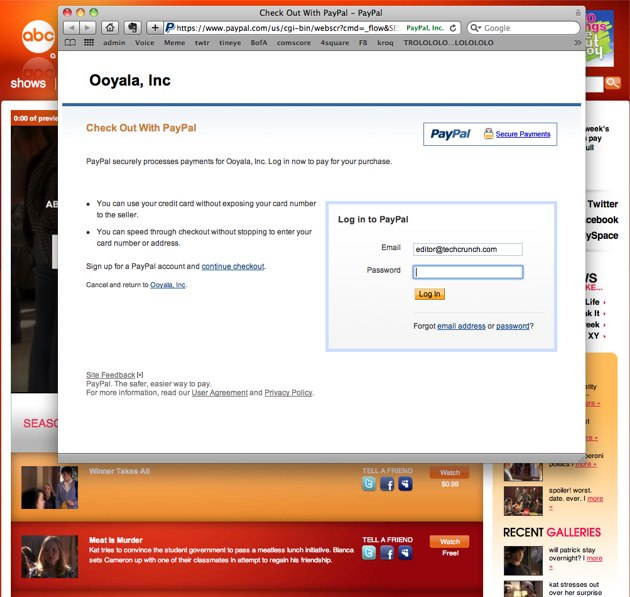This screenshot has width=630, height=597.
Task: Open the BofA bookmark
Action: [259, 43]
